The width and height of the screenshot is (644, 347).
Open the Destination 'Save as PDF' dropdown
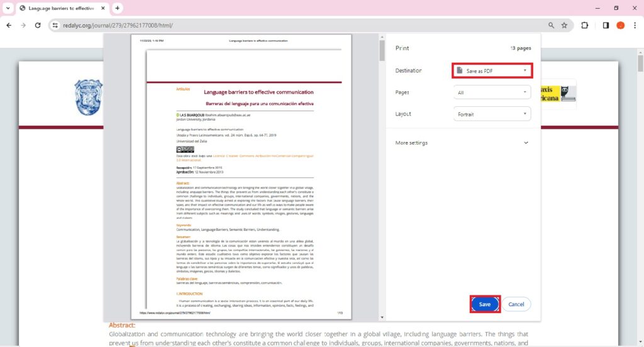[492, 71]
